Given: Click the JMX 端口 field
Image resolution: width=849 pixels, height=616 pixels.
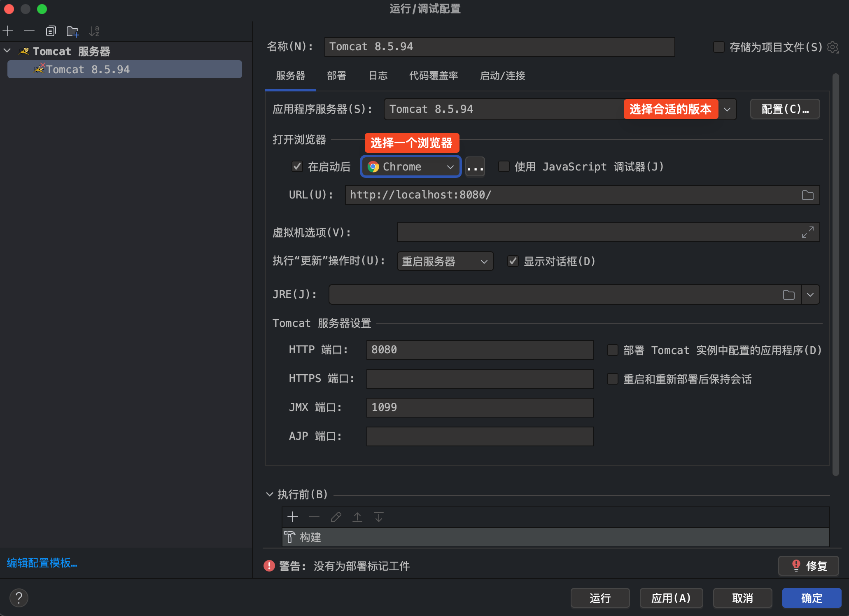Looking at the screenshot, I should pos(480,408).
